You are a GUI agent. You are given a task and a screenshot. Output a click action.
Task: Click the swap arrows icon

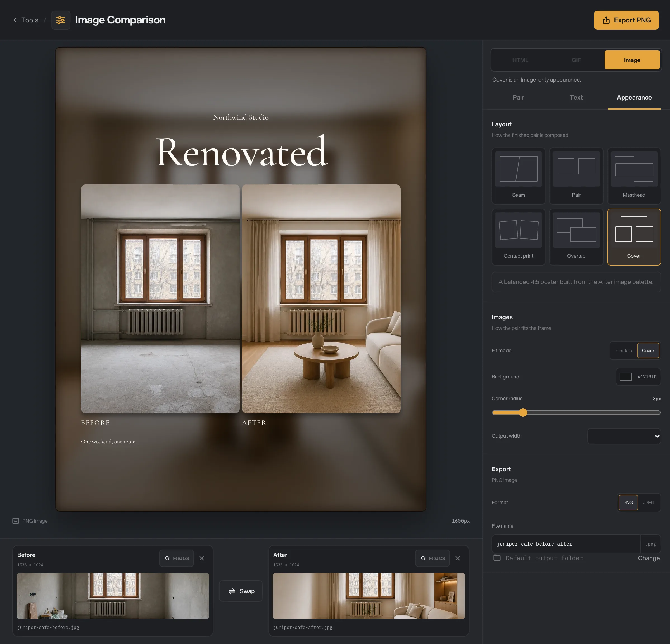pyautogui.click(x=232, y=591)
